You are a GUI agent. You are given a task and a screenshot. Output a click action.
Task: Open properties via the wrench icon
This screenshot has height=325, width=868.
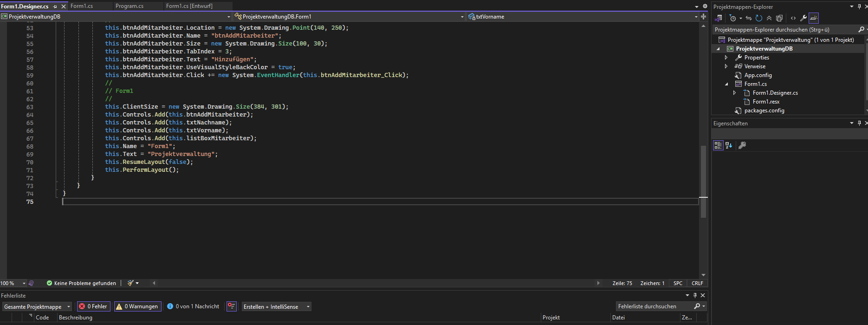pyautogui.click(x=803, y=18)
